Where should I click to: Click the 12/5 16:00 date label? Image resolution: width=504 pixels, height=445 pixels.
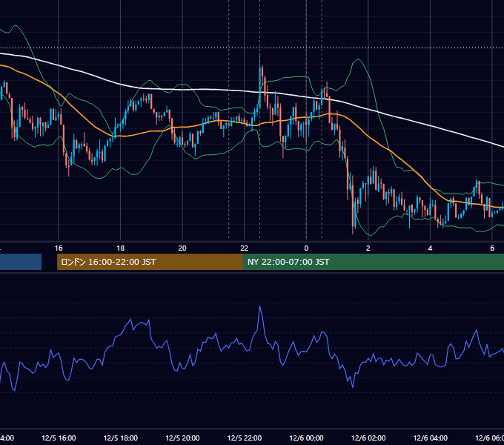(x=59, y=438)
